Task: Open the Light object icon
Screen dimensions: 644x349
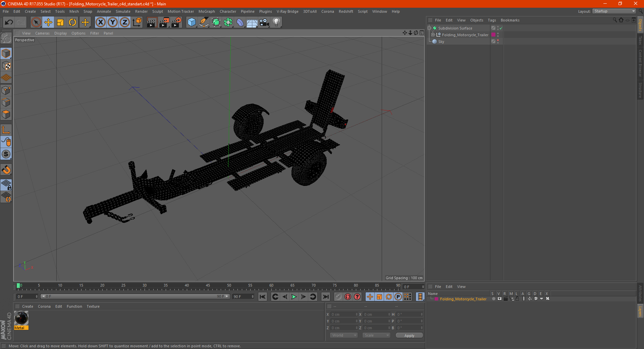Action: [276, 22]
